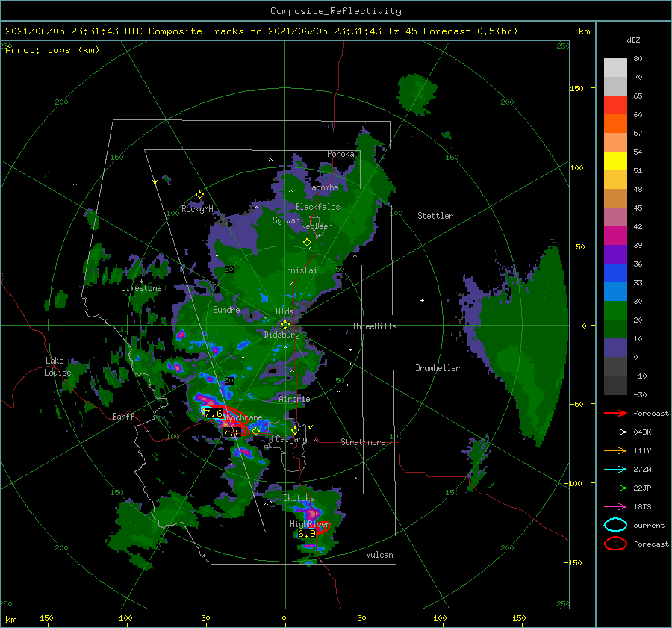The image size is (672, 628).
Task: Click the cyan current ellipse legend icon
Action: (615, 525)
